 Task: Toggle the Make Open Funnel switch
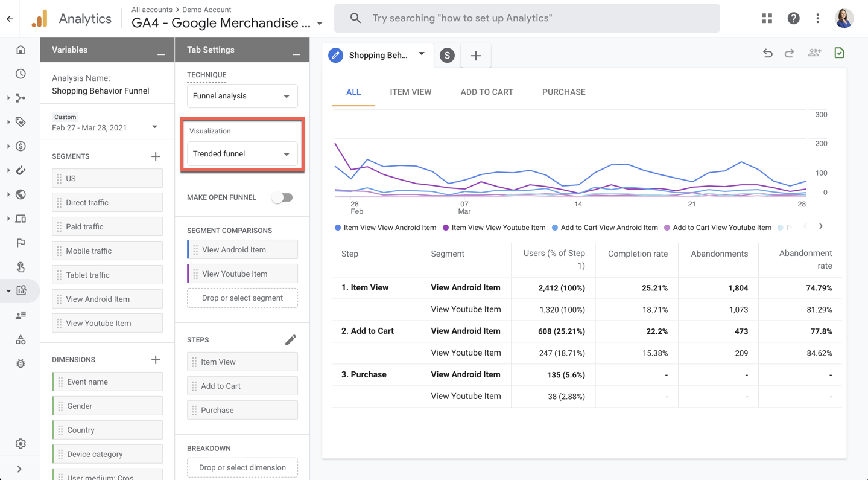(282, 197)
